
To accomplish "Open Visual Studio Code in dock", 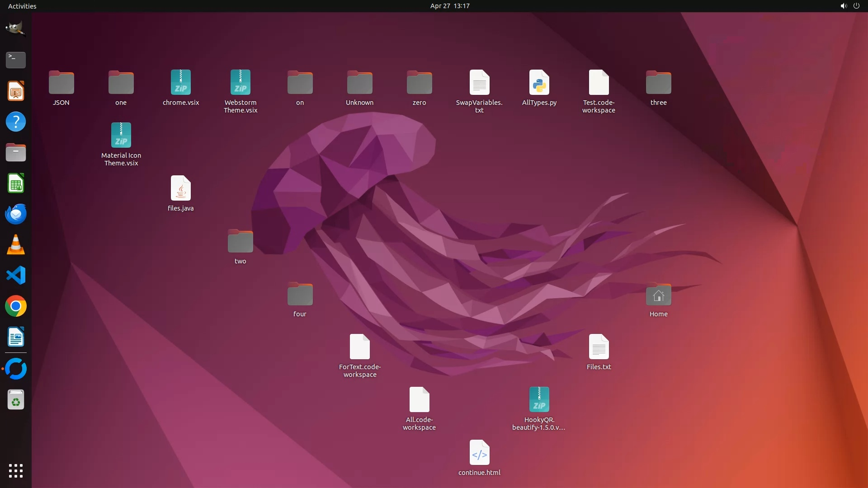I will point(15,275).
